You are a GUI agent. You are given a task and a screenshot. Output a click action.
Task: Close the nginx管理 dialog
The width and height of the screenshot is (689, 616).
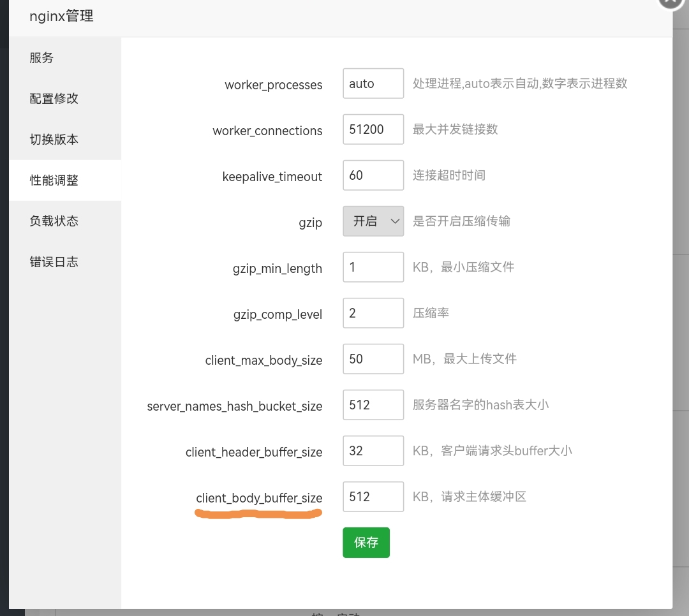(x=669, y=3)
